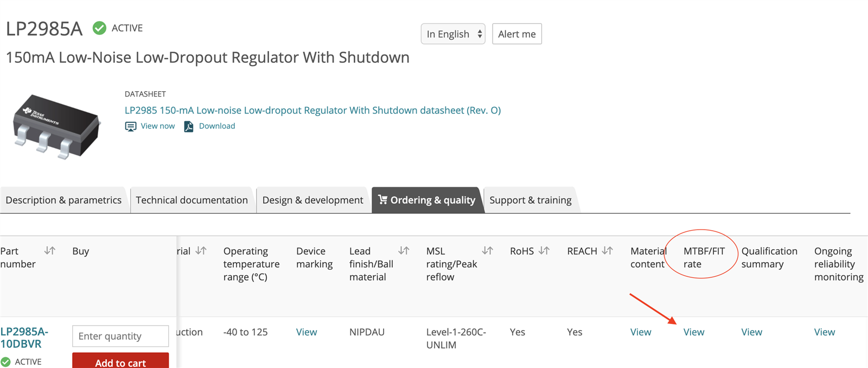Switch to Technical documentation tab

(192, 200)
